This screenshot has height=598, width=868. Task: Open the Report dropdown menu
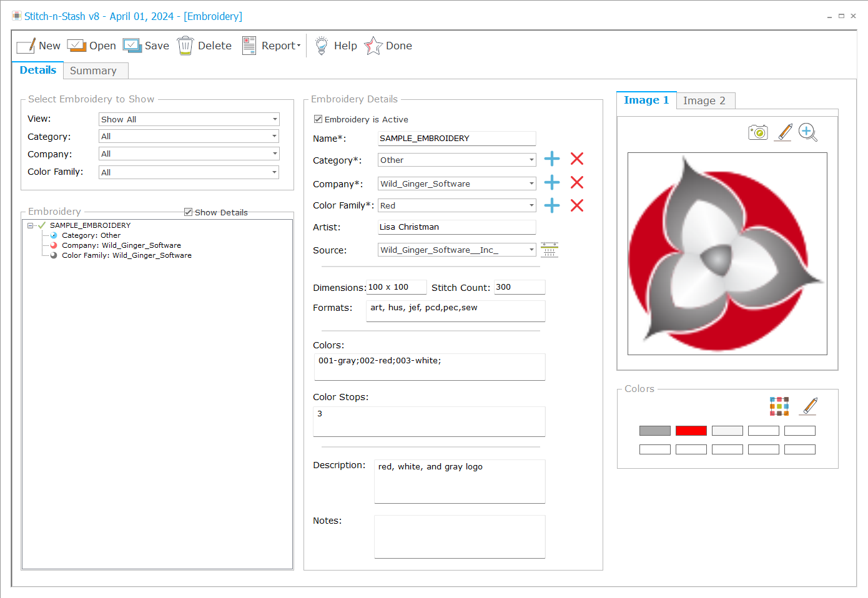click(x=272, y=46)
